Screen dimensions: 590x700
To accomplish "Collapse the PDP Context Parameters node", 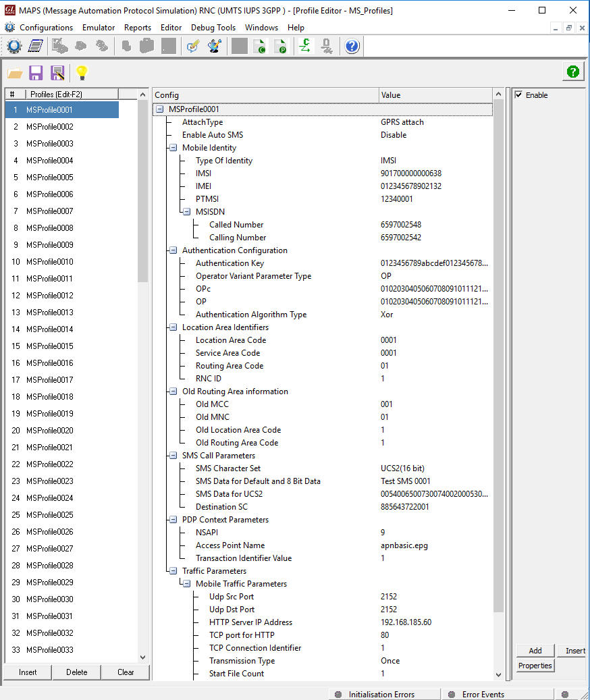I will (172, 519).
